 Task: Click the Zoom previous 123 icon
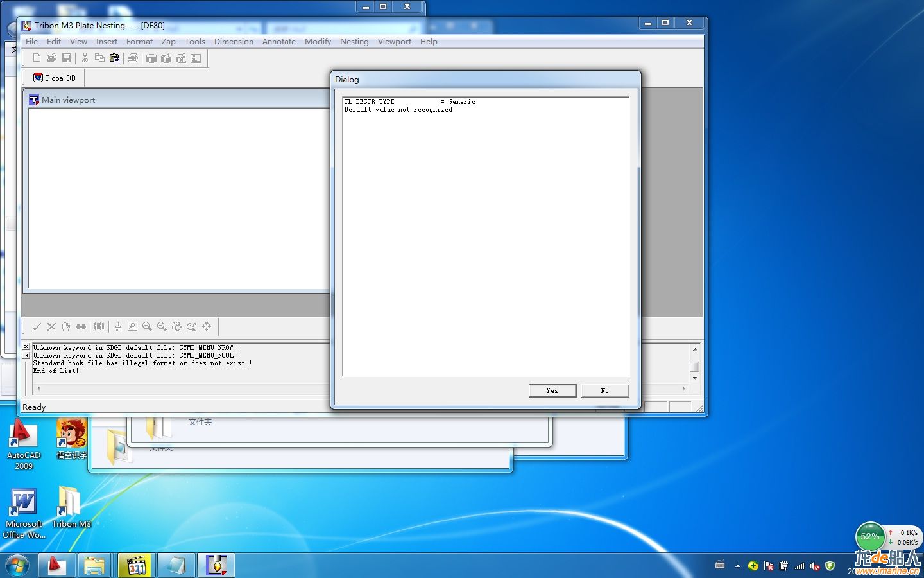click(x=191, y=326)
